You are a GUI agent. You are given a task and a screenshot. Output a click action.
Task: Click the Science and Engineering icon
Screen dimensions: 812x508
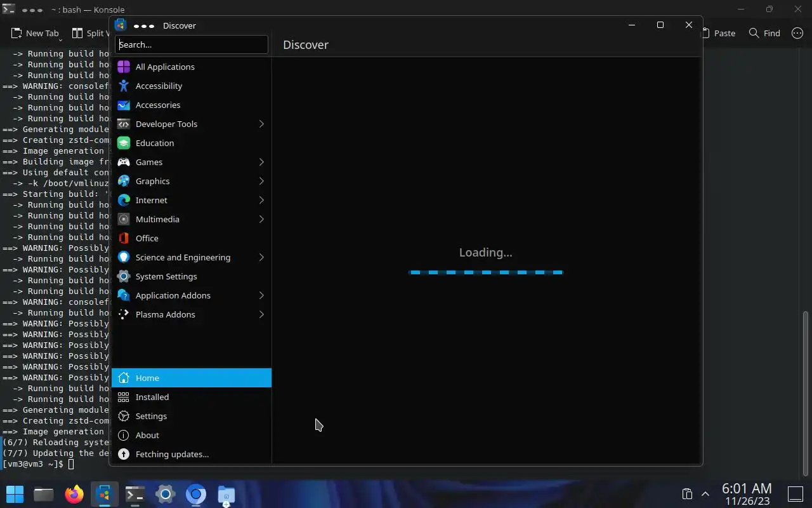coord(124,257)
